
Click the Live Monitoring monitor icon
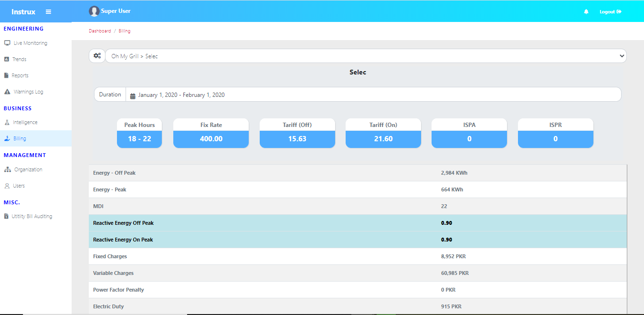[x=7, y=43]
